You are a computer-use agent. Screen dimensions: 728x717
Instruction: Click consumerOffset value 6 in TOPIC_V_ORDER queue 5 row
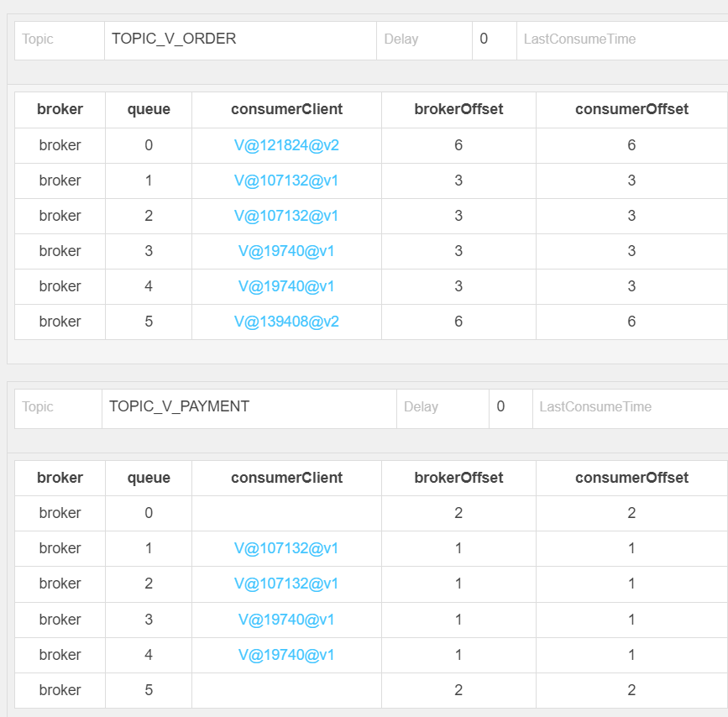pos(631,322)
